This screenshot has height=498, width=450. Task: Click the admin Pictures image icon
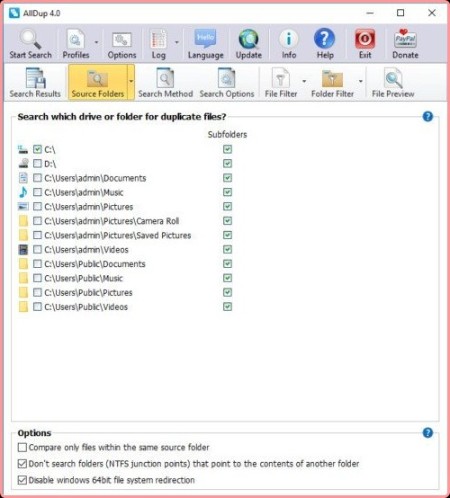(x=23, y=207)
